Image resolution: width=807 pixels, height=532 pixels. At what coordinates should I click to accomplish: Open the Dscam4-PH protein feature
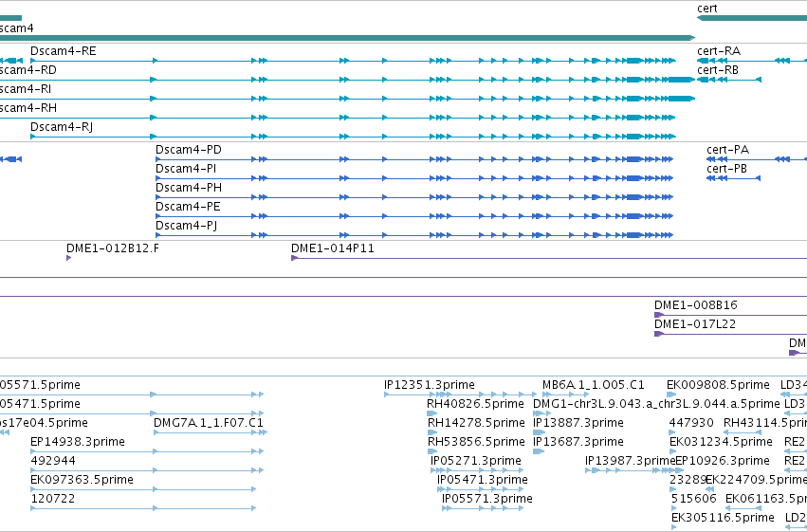(414, 197)
